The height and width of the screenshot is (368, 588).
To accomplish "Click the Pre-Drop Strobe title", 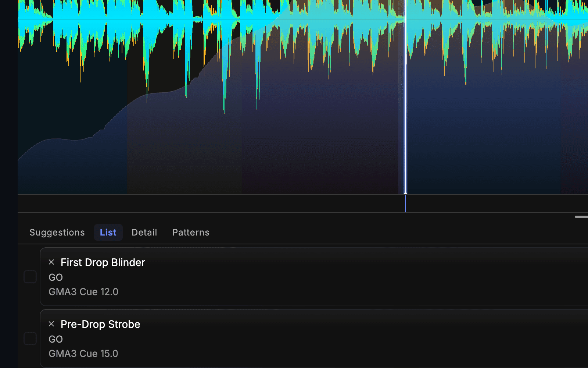I will point(100,324).
